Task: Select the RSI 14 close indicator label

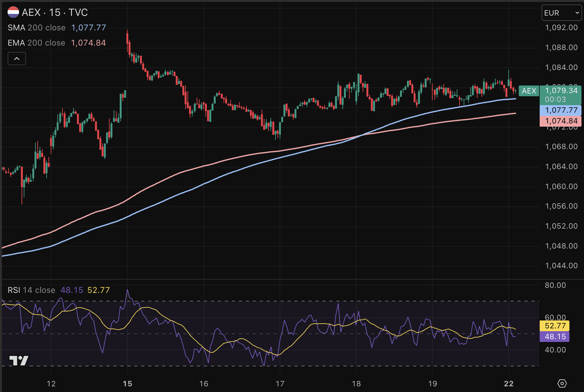Action: point(31,290)
